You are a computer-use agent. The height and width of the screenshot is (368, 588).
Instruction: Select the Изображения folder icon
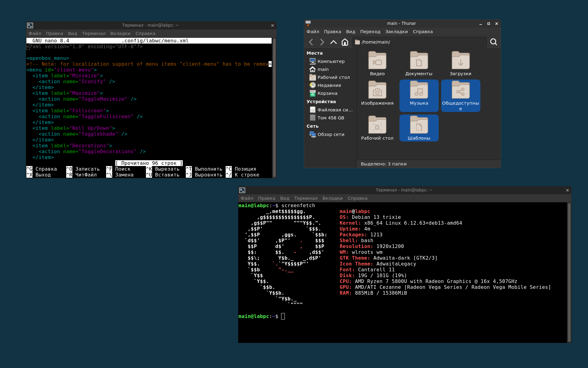(377, 90)
